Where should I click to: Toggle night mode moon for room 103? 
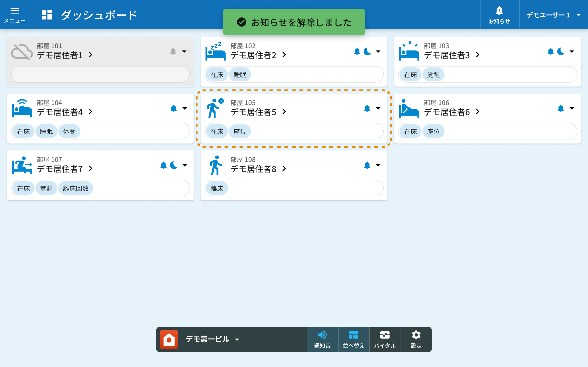(x=560, y=51)
